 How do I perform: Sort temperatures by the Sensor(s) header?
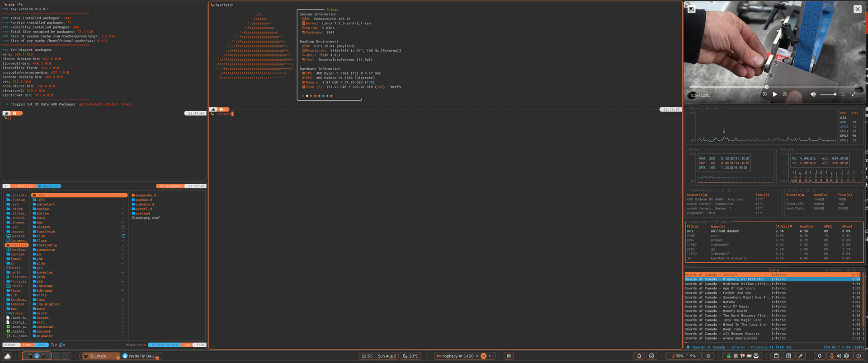(x=697, y=195)
